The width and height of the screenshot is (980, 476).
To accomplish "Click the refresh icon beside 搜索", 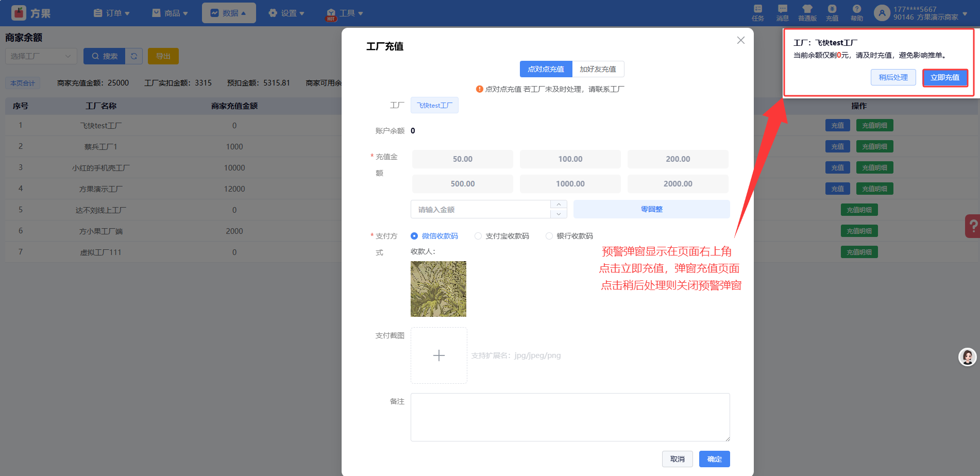I will pos(134,56).
